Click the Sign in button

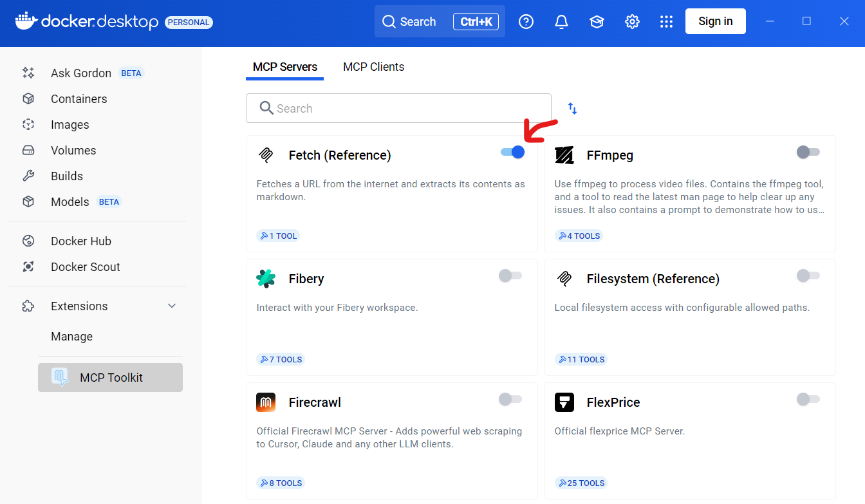click(716, 21)
